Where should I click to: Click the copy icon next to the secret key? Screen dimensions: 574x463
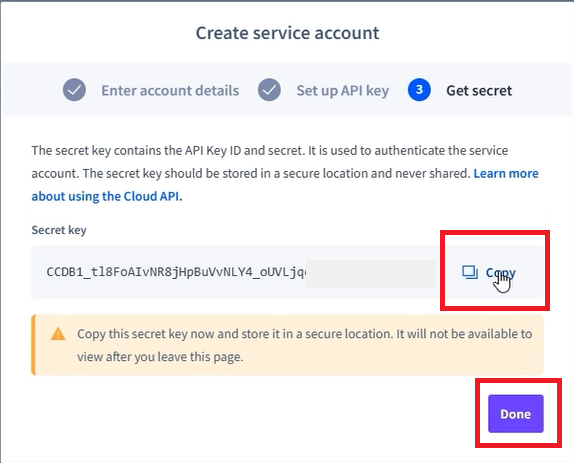[x=470, y=272]
